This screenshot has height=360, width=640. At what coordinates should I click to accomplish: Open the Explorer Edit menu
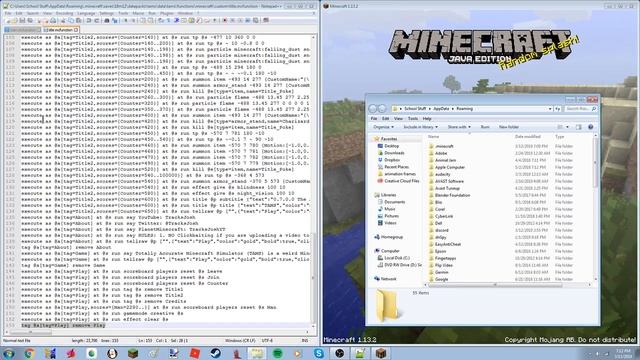coord(385,118)
